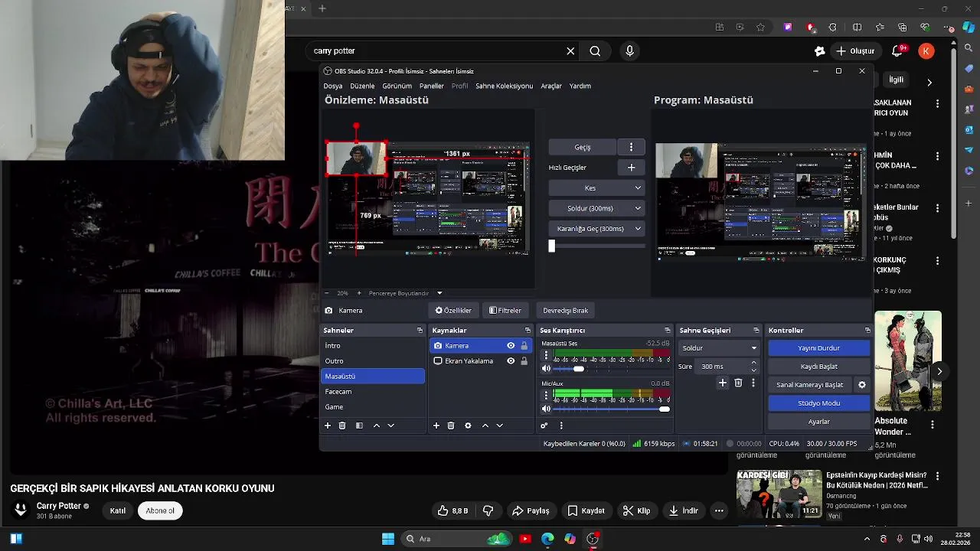Click the Geçiş transition button
The width and height of the screenshot is (980, 551).
coord(583,147)
